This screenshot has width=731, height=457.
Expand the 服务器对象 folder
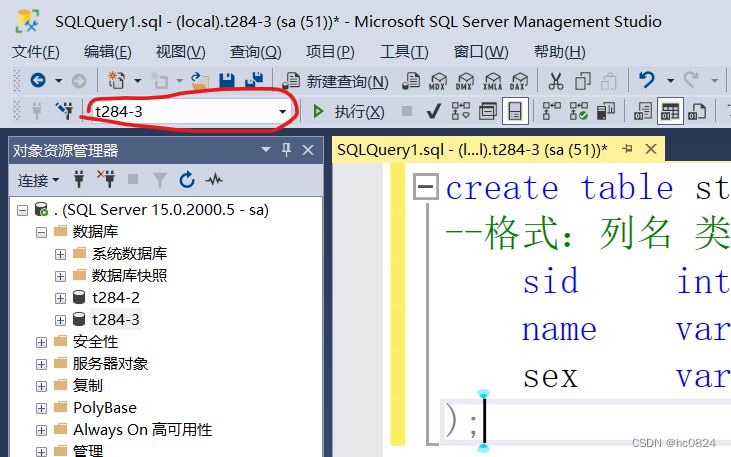(x=41, y=364)
